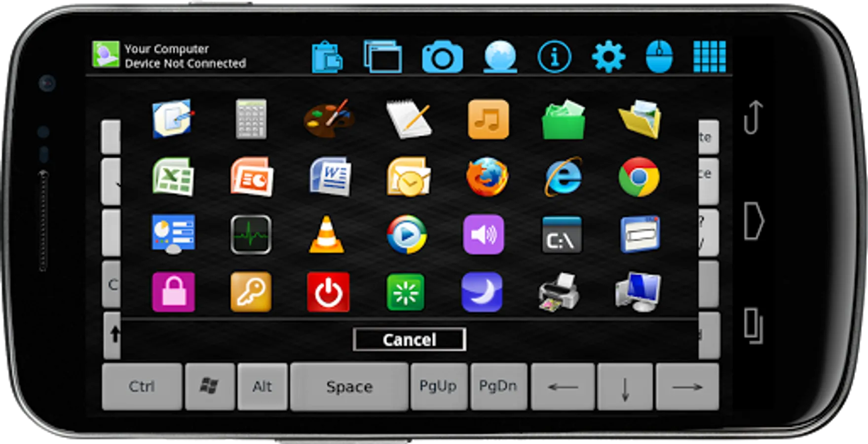Tap the Windows logo key
Image resolution: width=868 pixels, height=444 pixels.
[210, 386]
